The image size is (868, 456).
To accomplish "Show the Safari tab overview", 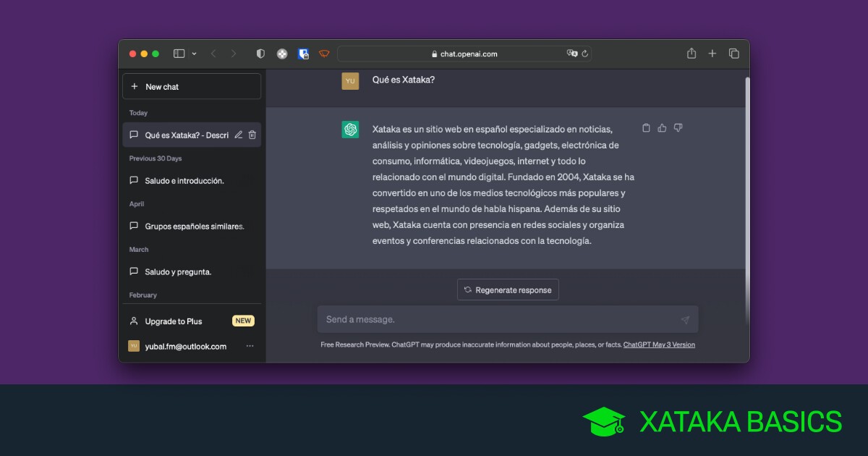I will tap(733, 54).
